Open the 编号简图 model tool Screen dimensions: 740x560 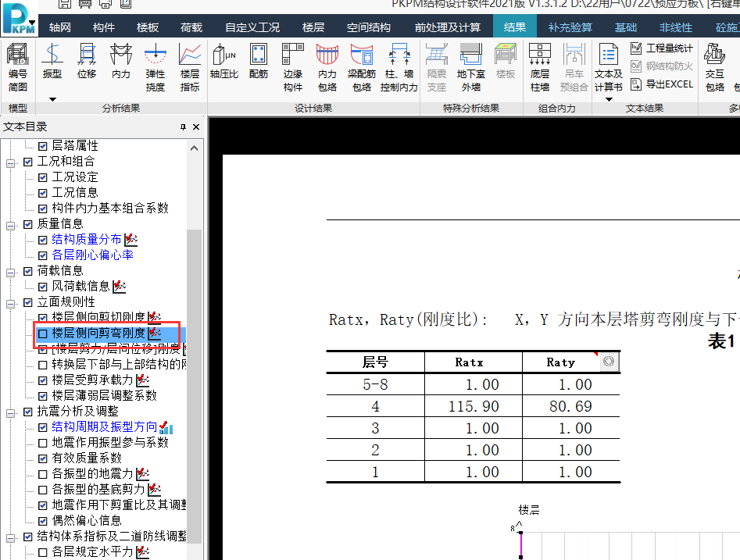click(x=18, y=67)
